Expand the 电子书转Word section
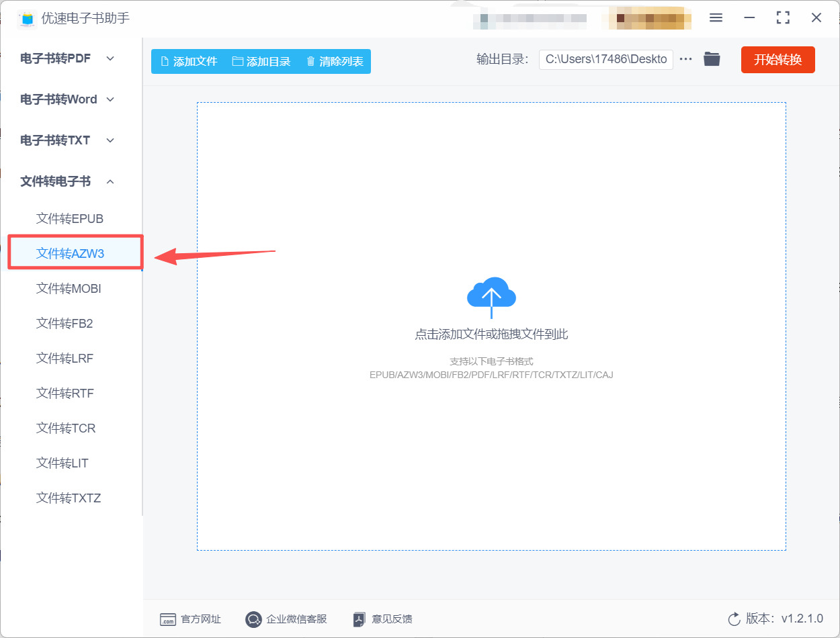Screen dimensions: 840x638 click(x=68, y=99)
